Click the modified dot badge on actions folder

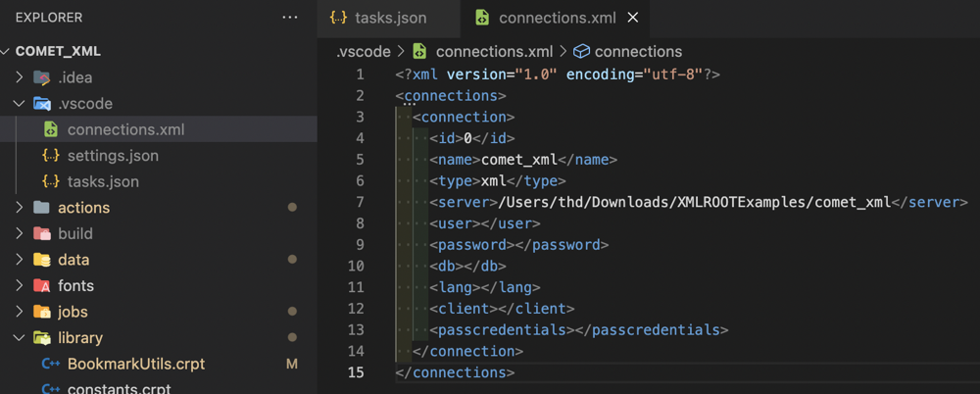(292, 208)
